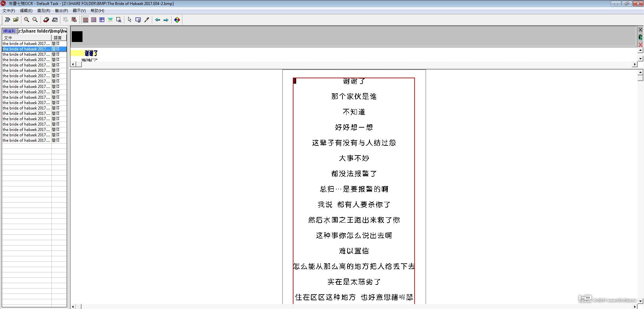Activate the Zoom Out magnifier tool

35,20
